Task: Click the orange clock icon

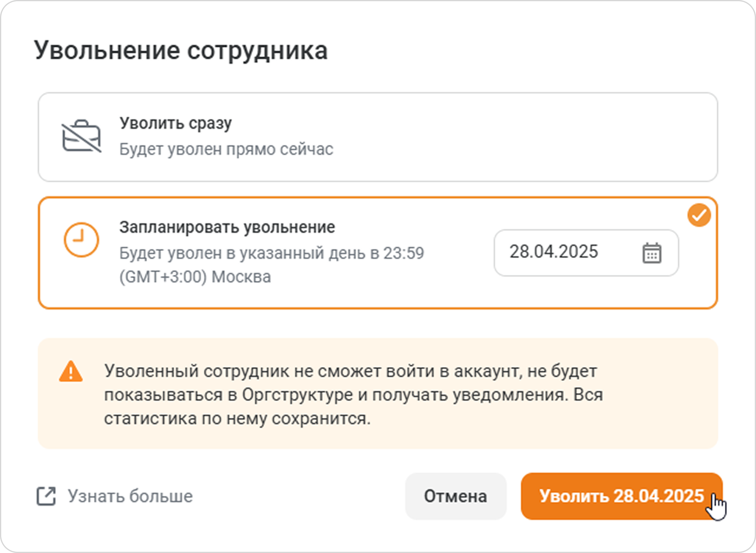Action: pyautogui.click(x=81, y=240)
